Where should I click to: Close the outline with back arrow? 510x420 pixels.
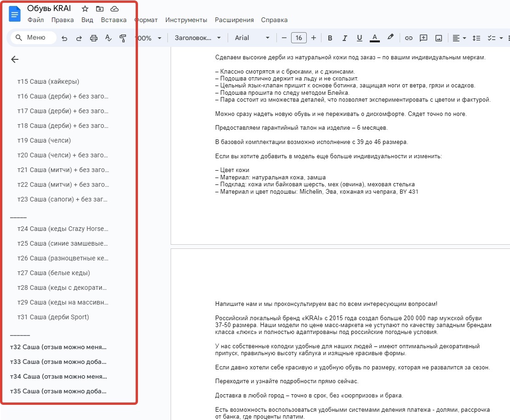click(15, 59)
